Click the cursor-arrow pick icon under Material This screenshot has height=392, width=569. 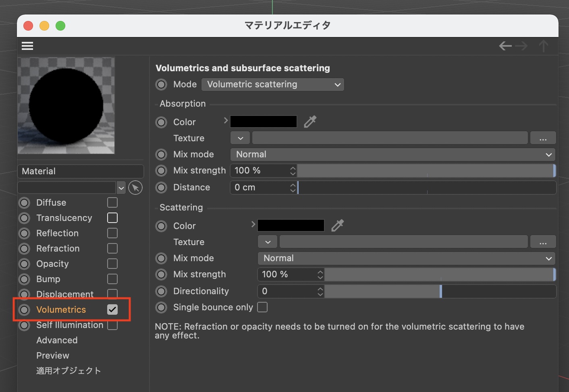pos(135,188)
